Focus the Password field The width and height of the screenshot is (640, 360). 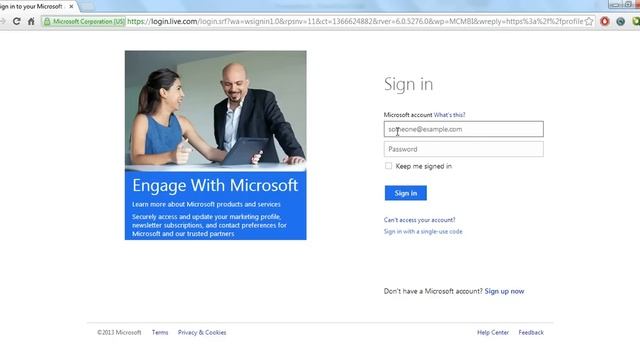[x=463, y=149]
